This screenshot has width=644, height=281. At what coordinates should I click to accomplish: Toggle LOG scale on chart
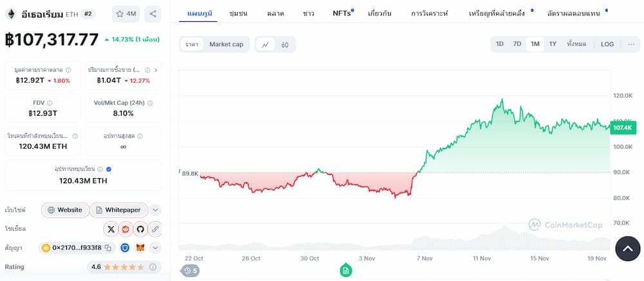[607, 44]
